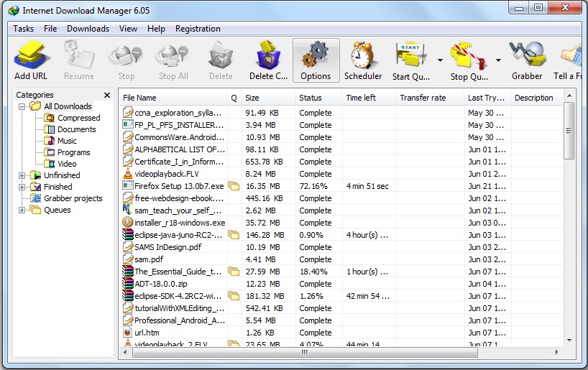
Task: Sort by the Last Try column header
Action: 487,98
